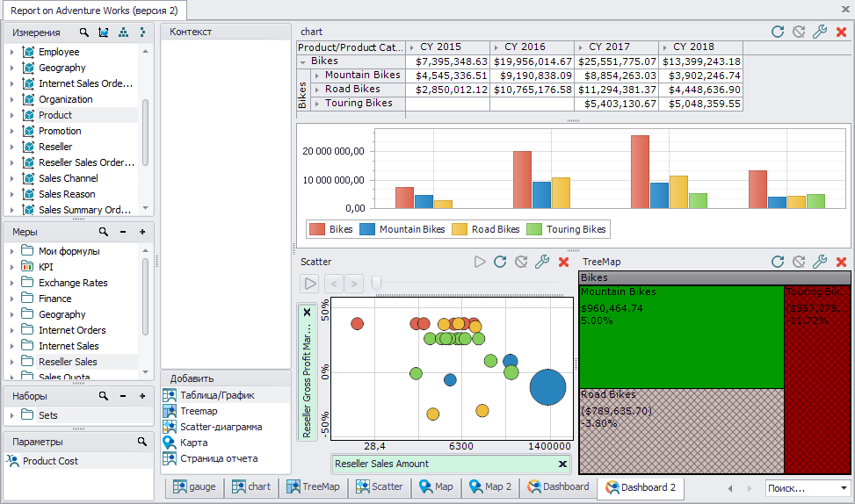Switch to the chart tab

tap(250, 487)
